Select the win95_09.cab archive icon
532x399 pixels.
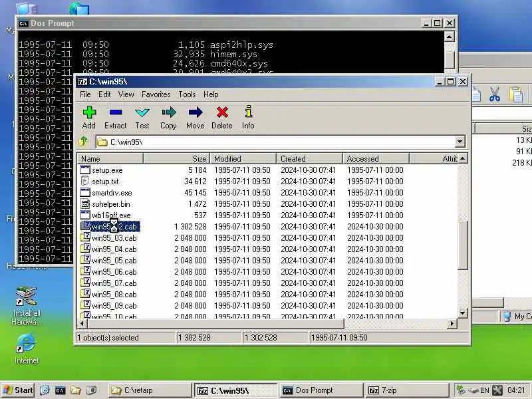[85, 305]
